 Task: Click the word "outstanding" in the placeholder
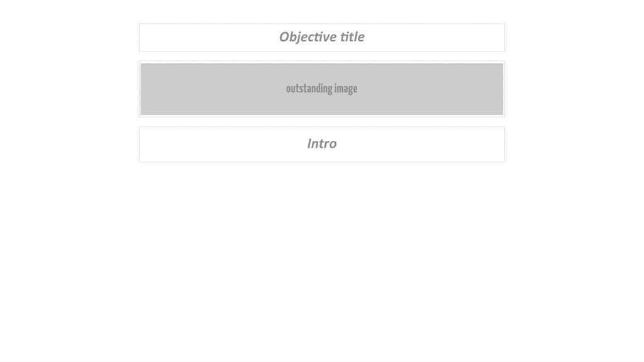point(309,89)
